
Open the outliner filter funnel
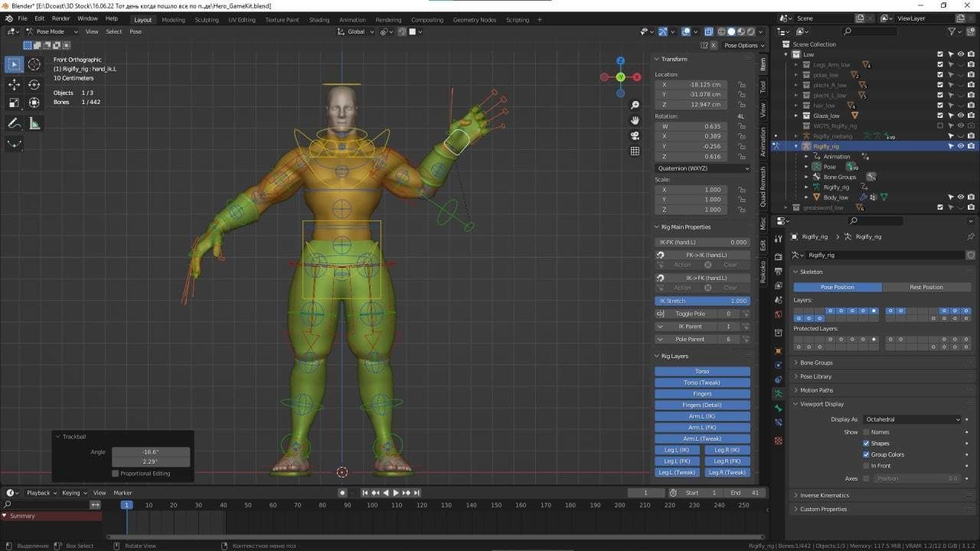pyautogui.click(x=952, y=31)
